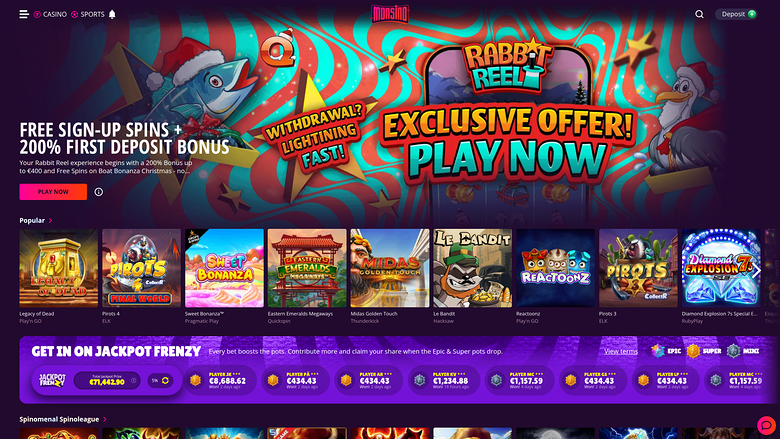Switch to the Casino section
The image size is (780, 439).
50,14
